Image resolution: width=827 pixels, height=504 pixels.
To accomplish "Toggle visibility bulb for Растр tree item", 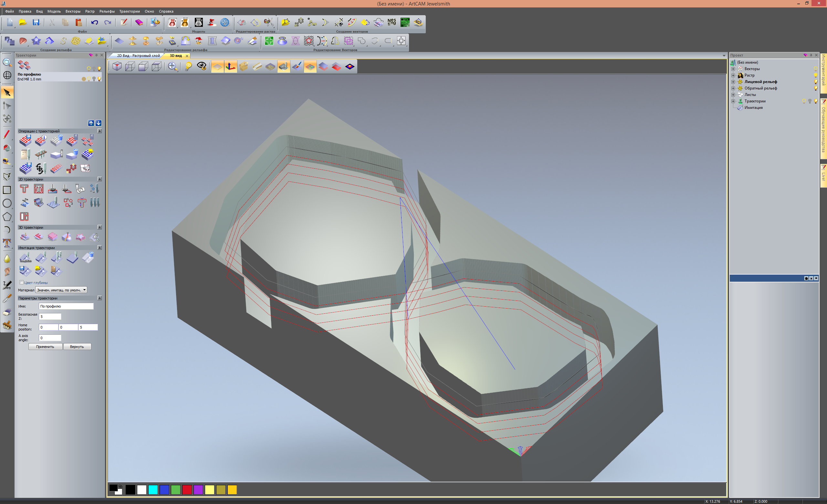I will [815, 75].
